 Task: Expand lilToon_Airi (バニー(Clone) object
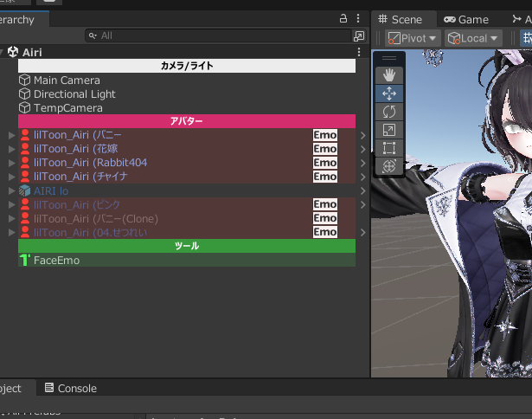(x=12, y=219)
